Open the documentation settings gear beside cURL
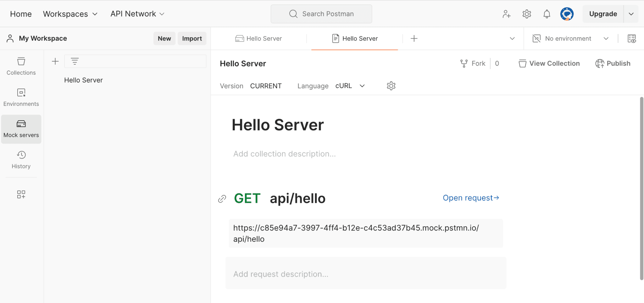The image size is (644, 303). [x=391, y=85]
